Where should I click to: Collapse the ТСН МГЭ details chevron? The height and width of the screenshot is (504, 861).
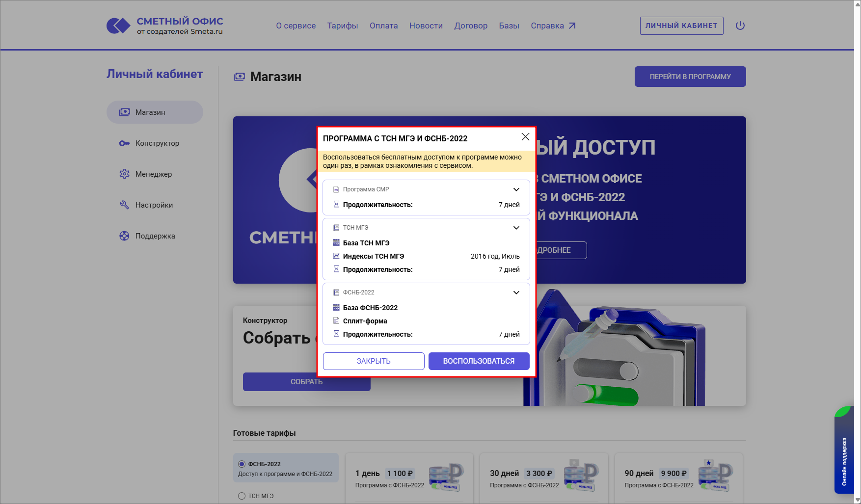516,227
